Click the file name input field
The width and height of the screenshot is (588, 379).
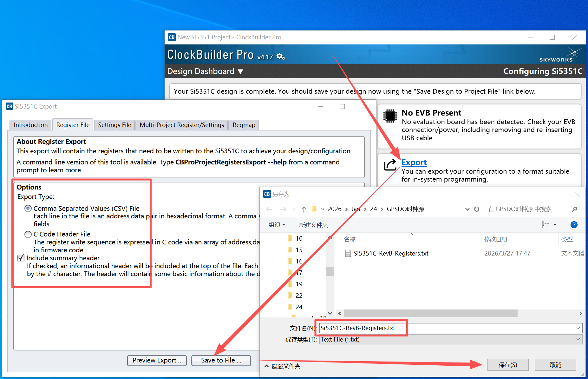(x=451, y=328)
